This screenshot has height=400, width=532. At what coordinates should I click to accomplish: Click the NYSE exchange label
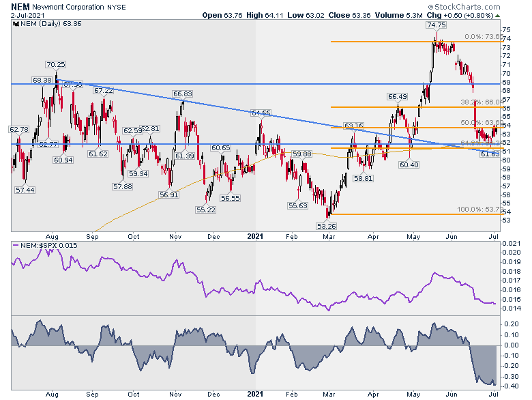pyautogui.click(x=117, y=7)
